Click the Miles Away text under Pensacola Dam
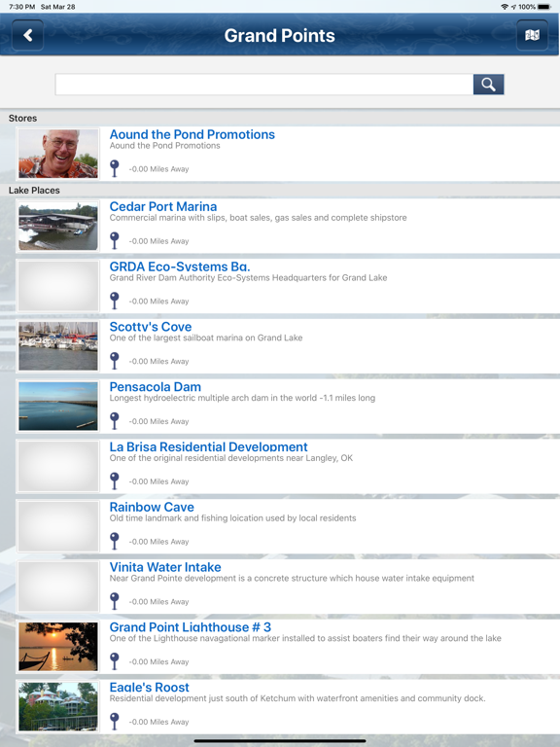The width and height of the screenshot is (560, 747). [x=159, y=421]
